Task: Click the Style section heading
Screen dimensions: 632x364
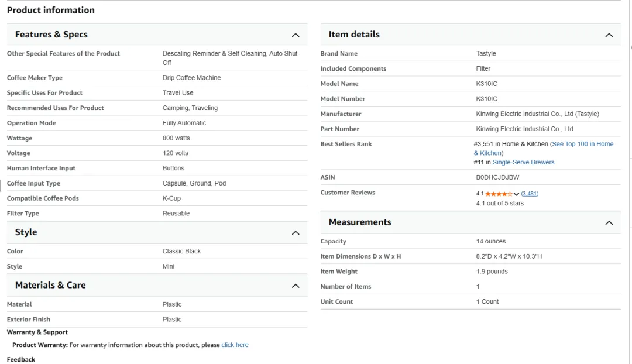Action: pyautogui.click(x=26, y=232)
